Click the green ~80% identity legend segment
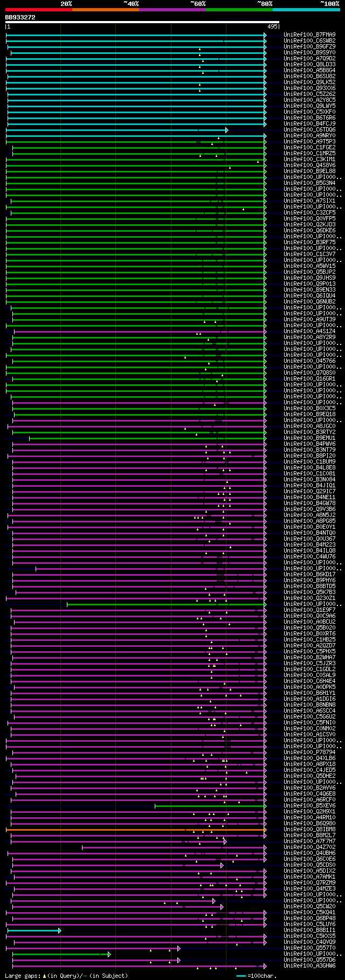The height and width of the screenshot is (980, 345). (x=239, y=10)
